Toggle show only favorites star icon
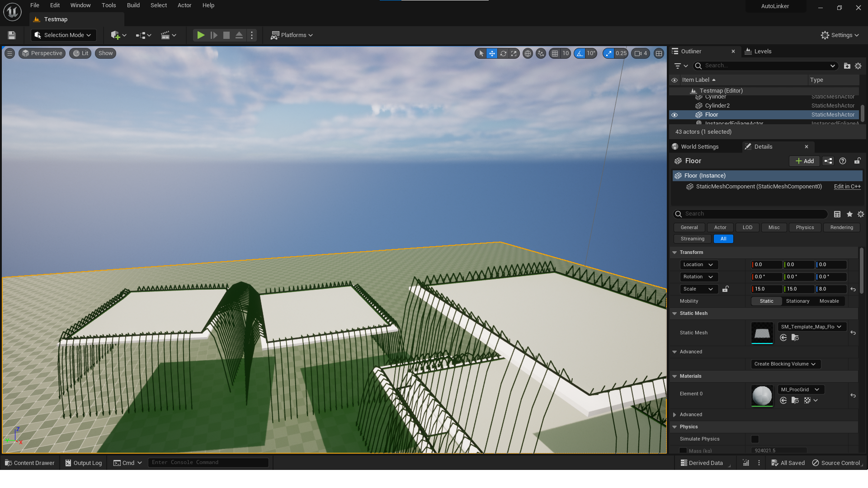The height and width of the screenshot is (488, 868). (849, 214)
